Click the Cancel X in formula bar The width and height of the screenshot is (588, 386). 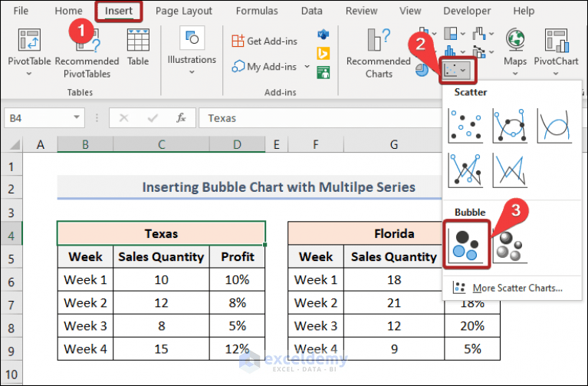click(x=123, y=118)
